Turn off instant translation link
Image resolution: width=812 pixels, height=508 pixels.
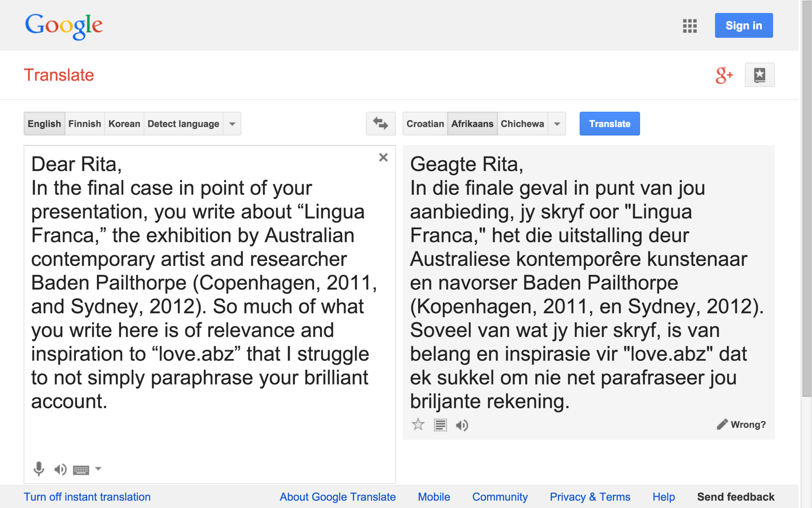87,497
